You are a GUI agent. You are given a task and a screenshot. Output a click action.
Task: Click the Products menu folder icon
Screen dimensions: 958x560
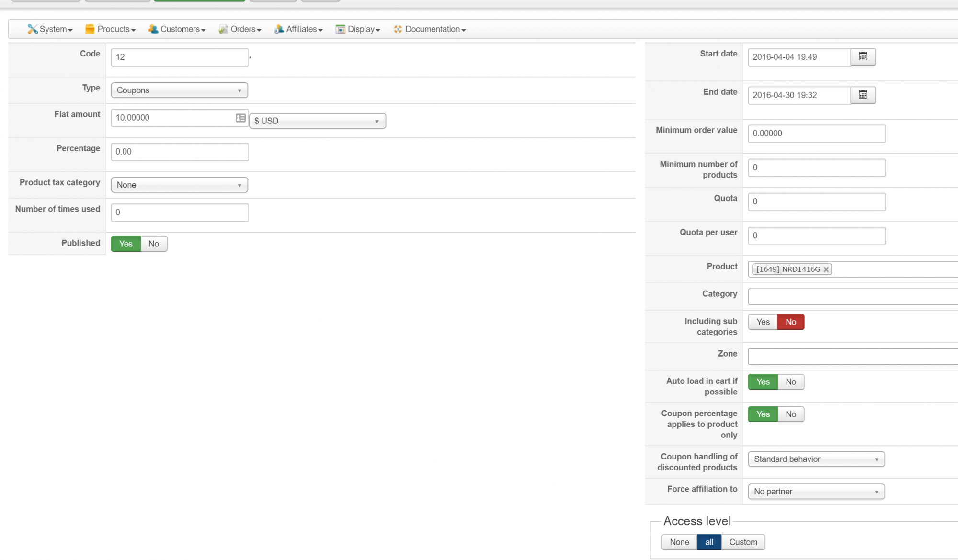[x=90, y=29]
